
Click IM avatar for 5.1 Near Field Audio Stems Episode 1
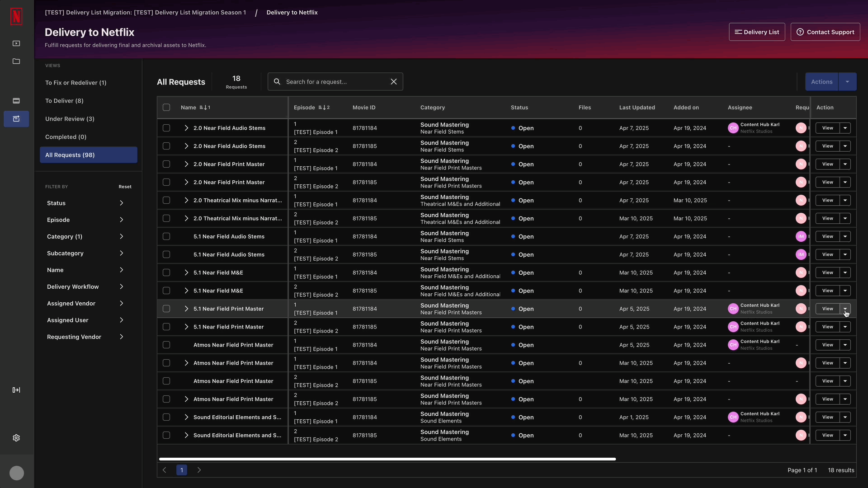[x=801, y=236]
